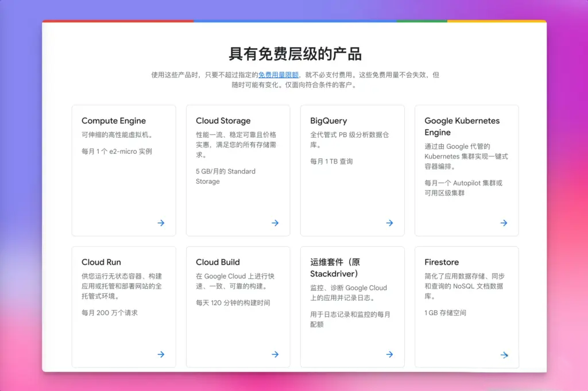The height and width of the screenshot is (391, 588).
Task: Click the arrow icon on Cloud Run card
Action: [x=161, y=354]
